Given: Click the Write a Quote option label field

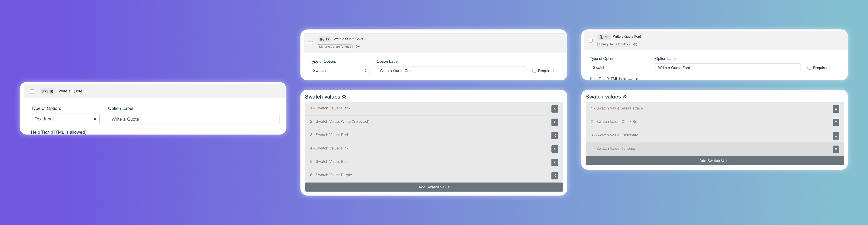Looking at the screenshot, I should point(193,119).
